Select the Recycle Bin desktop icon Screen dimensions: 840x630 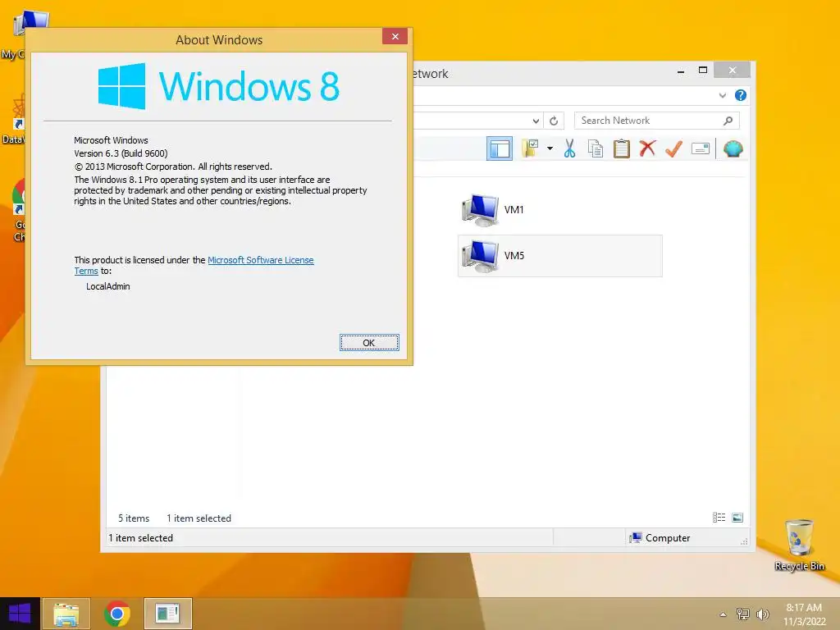tap(799, 546)
